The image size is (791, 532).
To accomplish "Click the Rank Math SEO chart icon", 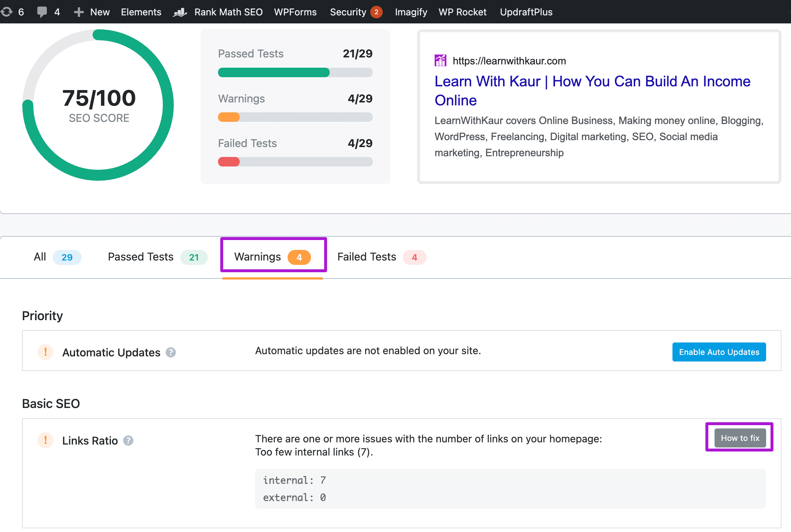I will [x=180, y=12].
